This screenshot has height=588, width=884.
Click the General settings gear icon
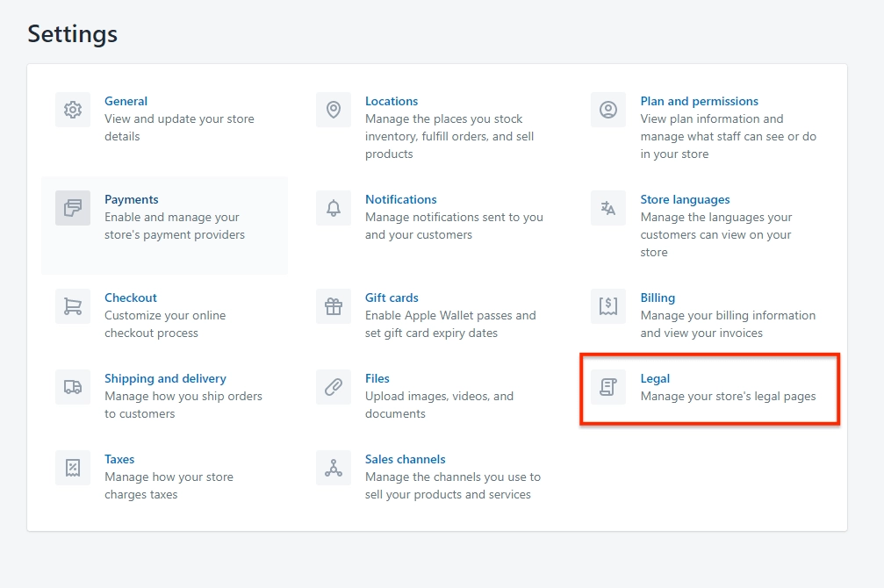(x=73, y=110)
